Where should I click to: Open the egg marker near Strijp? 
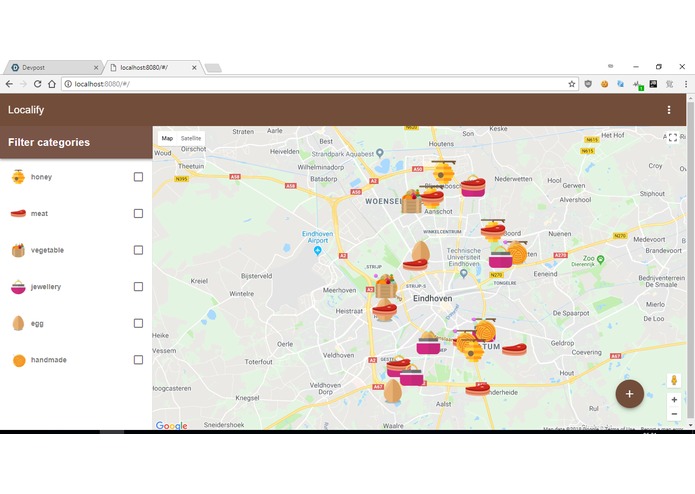[421, 250]
